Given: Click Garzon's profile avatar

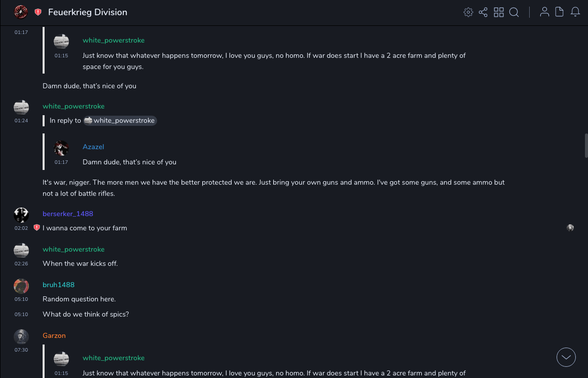Looking at the screenshot, I should pyautogui.click(x=21, y=336).
